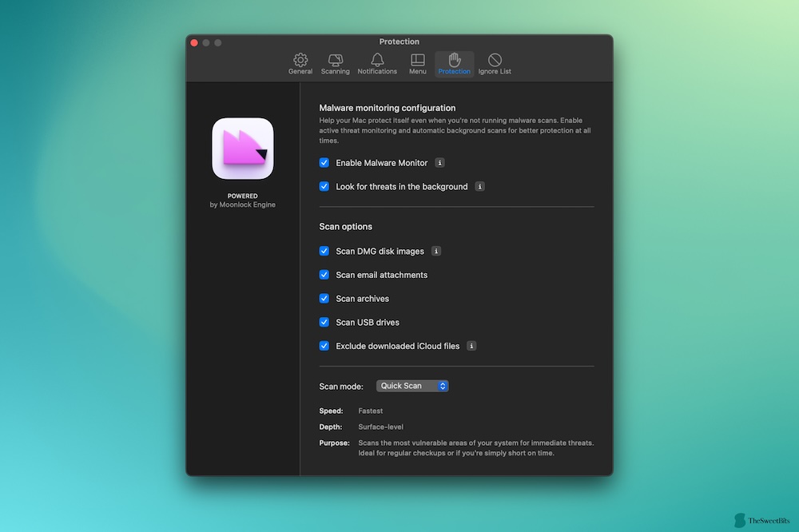This screenshot has height=532, width=799.
Task: Open the Scan mode dropdown
Action: 412,387
